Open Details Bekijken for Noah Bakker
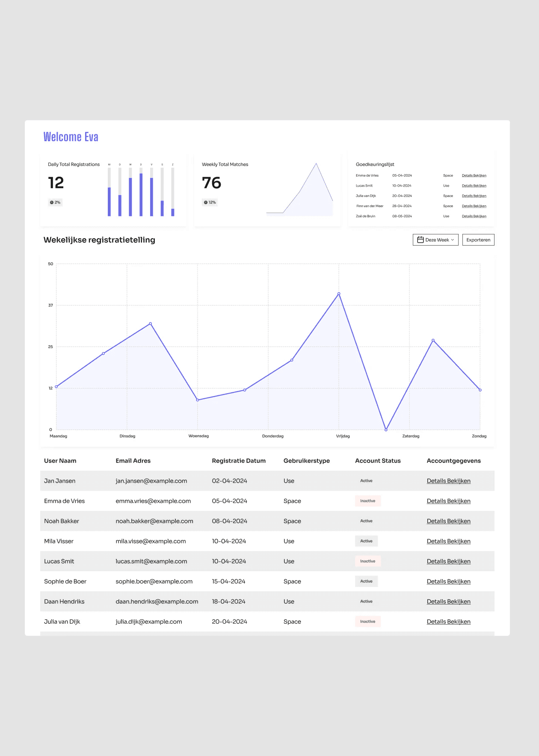Viewport: 539px width, 756px height. pos(448,521)
